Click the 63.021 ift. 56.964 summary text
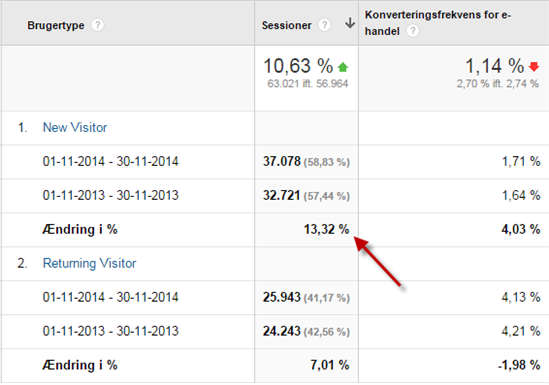This screenshot has height=385, width=549. click(308, 84)
